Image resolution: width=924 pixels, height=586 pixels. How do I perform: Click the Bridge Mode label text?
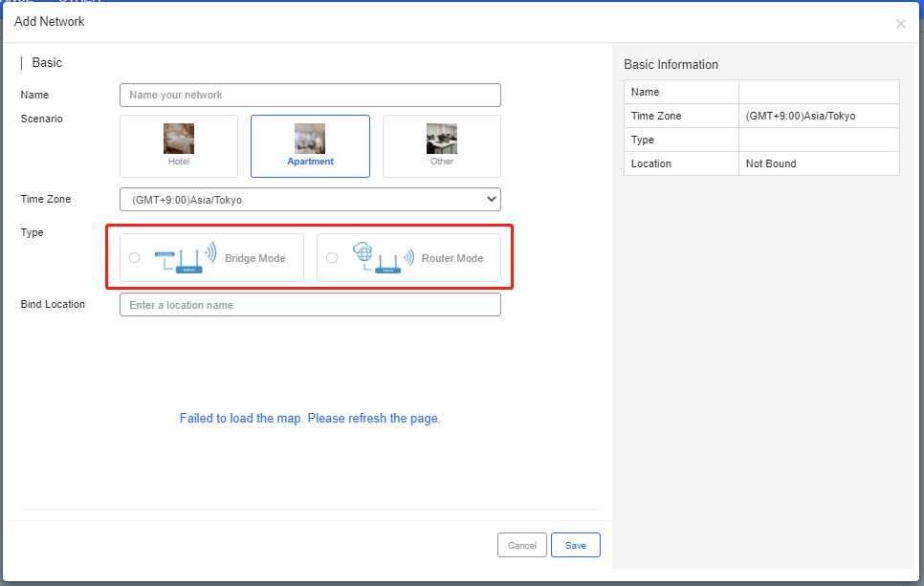(x=255, y=258)
